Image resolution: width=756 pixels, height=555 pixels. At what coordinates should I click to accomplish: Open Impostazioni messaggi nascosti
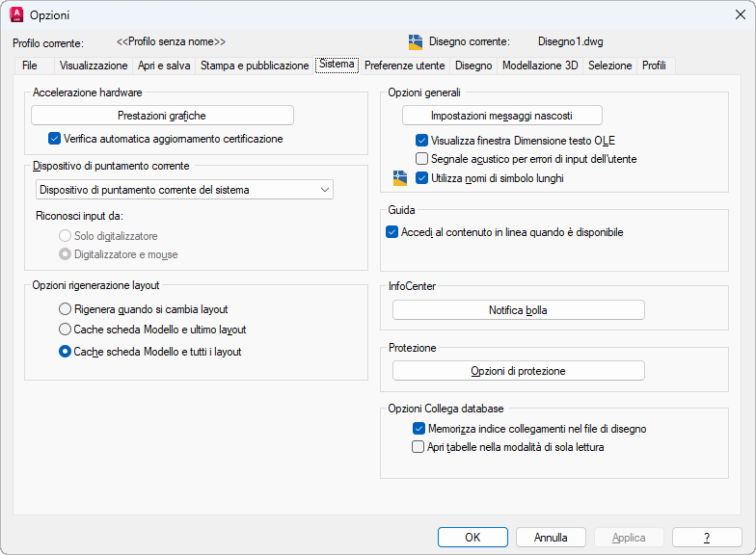pyautogui.click(x=501, y=116)
